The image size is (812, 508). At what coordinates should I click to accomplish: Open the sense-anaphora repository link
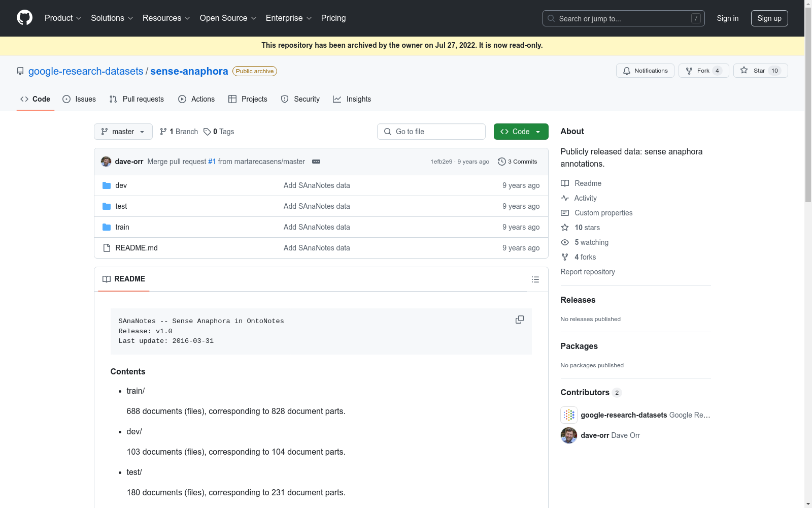(x=189, y=71)
